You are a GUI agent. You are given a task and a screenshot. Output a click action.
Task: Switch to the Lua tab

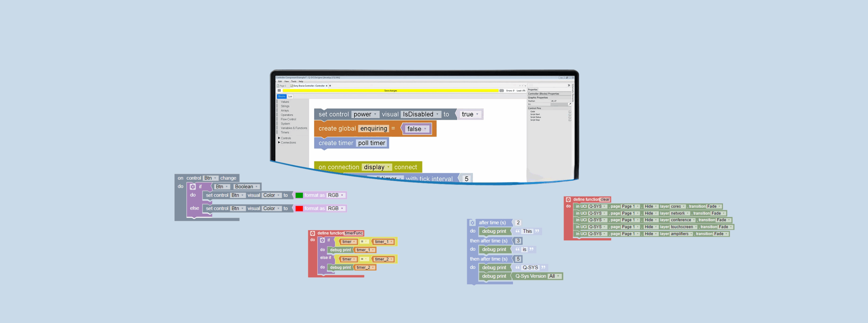click(x=290, y=96)
